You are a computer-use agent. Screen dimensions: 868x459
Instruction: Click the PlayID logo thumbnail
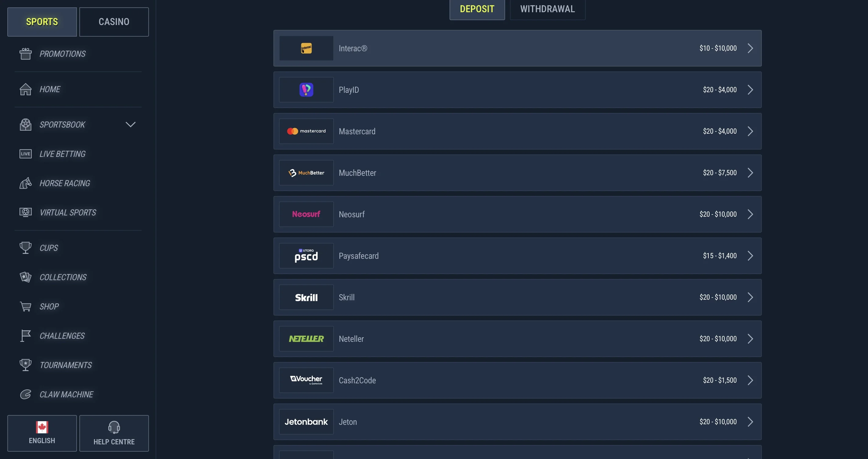coord(306,90)
